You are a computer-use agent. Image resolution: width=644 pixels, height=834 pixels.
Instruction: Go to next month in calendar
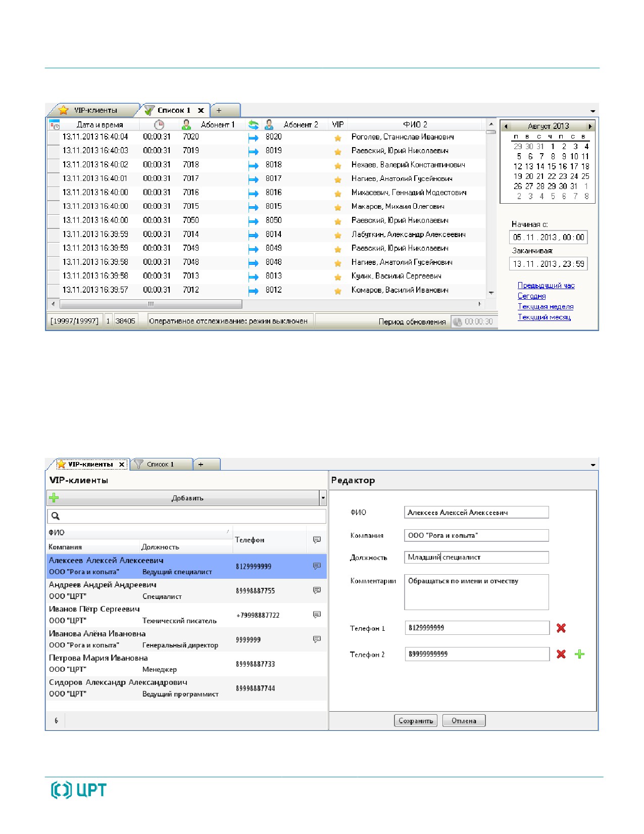tap(589, 126)
